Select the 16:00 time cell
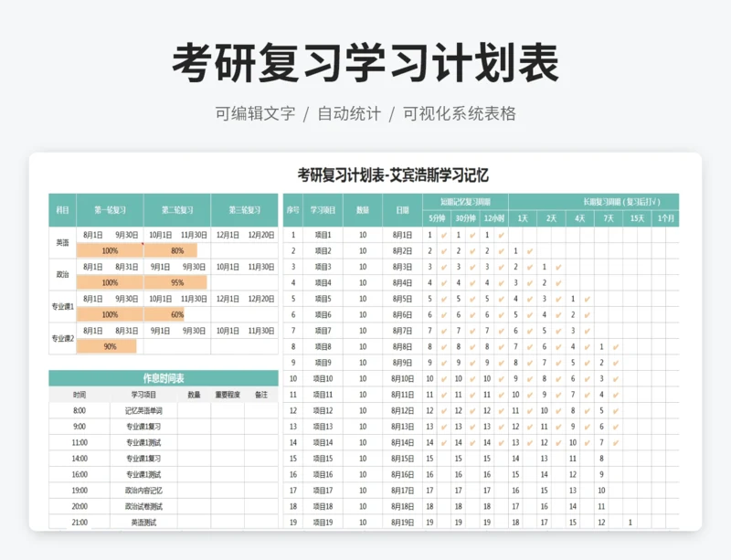This screenshot has height=560, width=731. tap(79, 475)
